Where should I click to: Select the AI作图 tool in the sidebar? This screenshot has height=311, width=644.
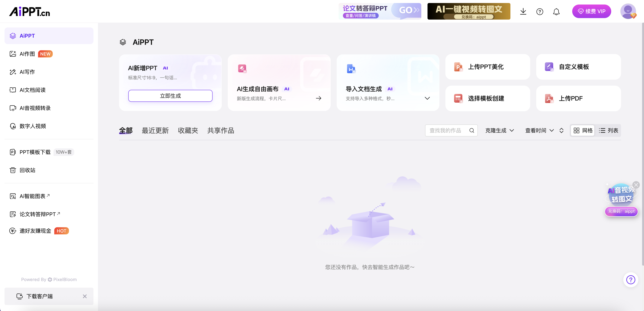pos(28,53)
